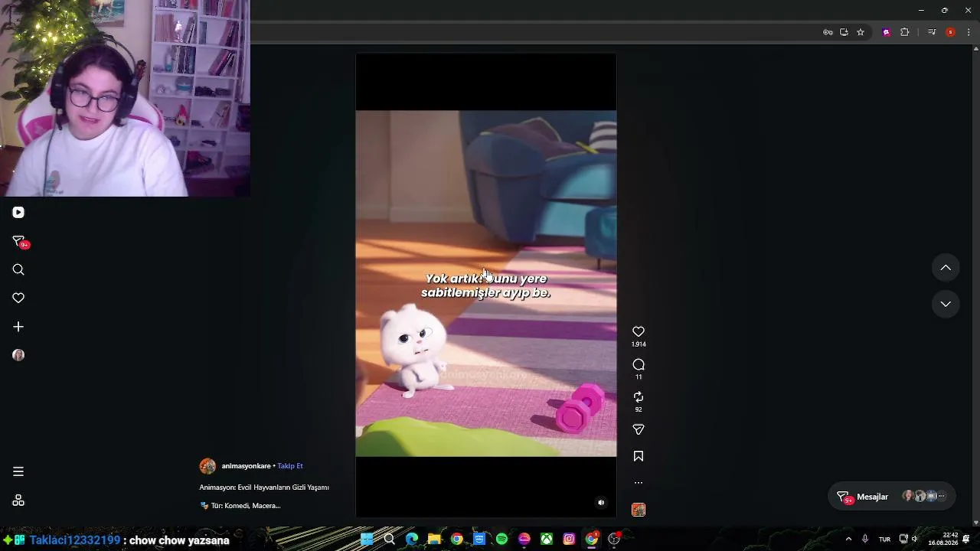Switch the TUR keyboard language indicator

click(x=884, y=540)
